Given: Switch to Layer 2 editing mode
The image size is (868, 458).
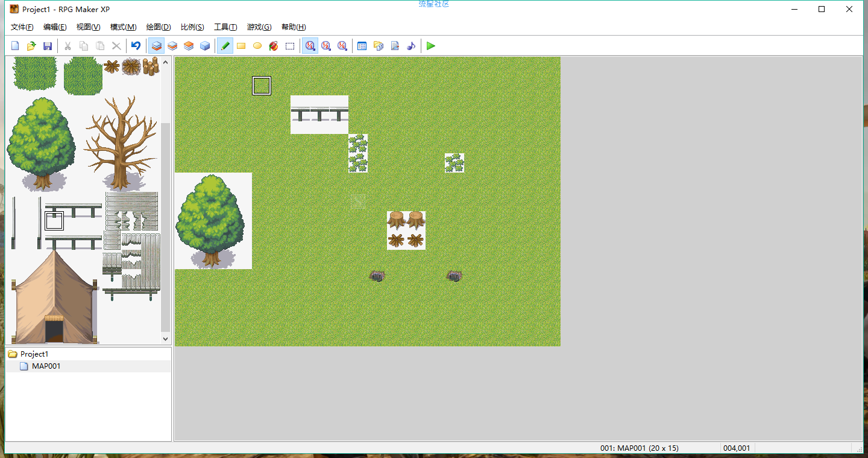Looking at the screenshot, I should click(x=172, y=46).
